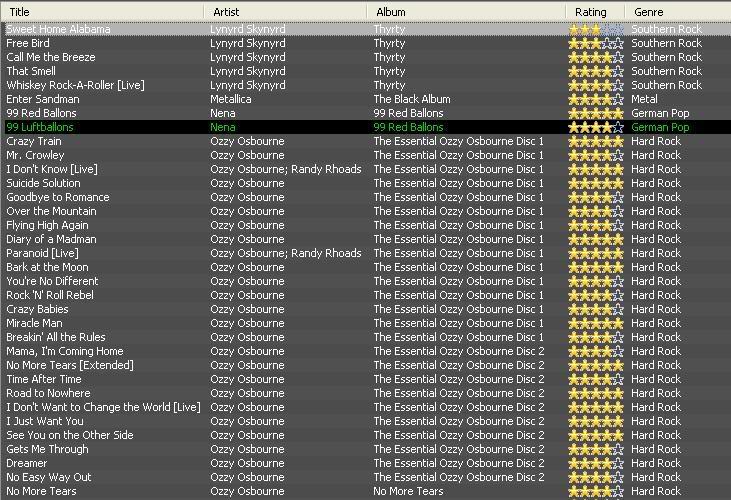Select See You on the Other Side
Viewport: 731px width, 500px height.
click(x=70, y=435)
